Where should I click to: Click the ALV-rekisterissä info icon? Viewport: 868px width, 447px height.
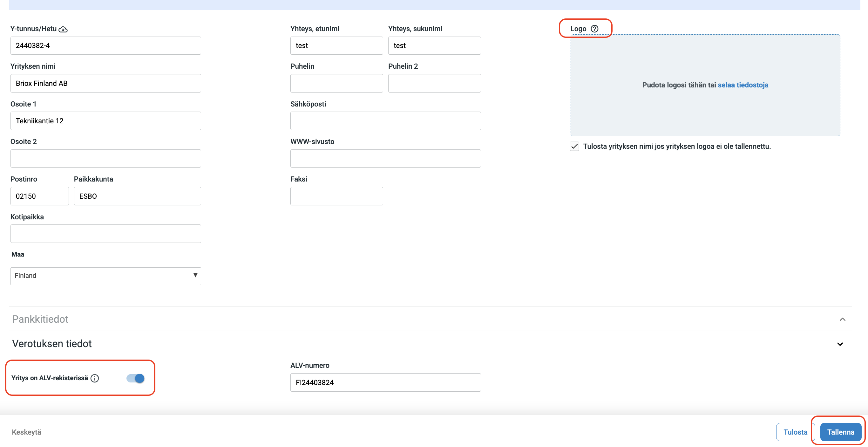95,378
